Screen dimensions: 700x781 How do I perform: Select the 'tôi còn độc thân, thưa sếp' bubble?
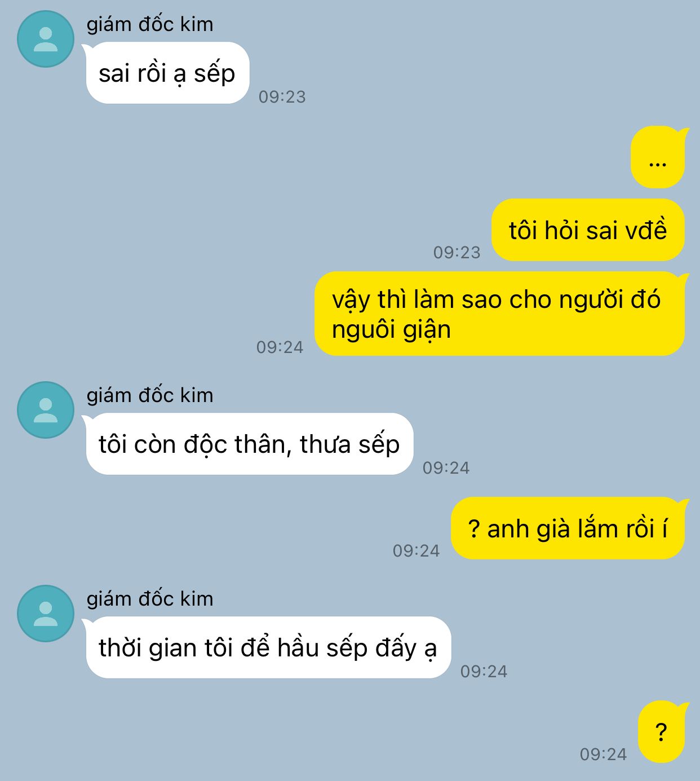pos(249,444)
